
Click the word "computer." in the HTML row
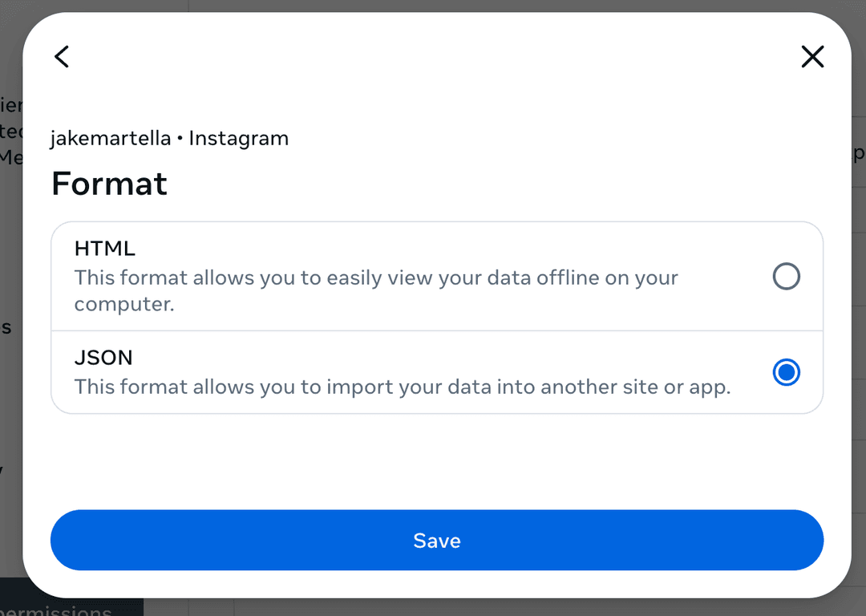pos(124,305)
